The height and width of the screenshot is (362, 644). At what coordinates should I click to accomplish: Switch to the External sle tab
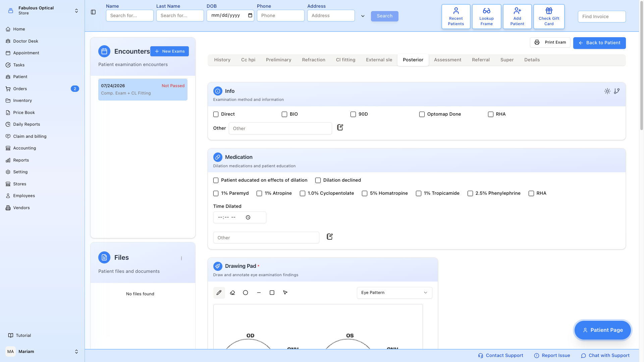click(379, 60)
